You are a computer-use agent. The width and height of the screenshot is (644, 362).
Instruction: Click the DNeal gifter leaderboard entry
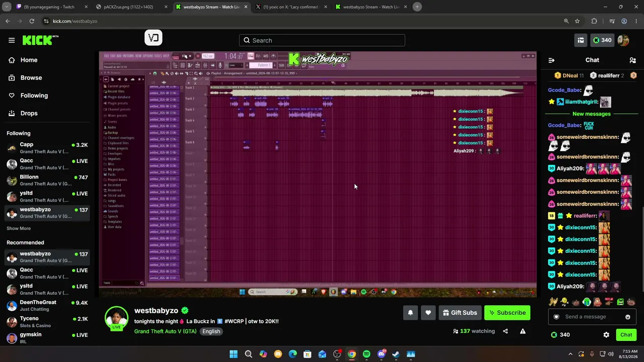pos(569,75)
